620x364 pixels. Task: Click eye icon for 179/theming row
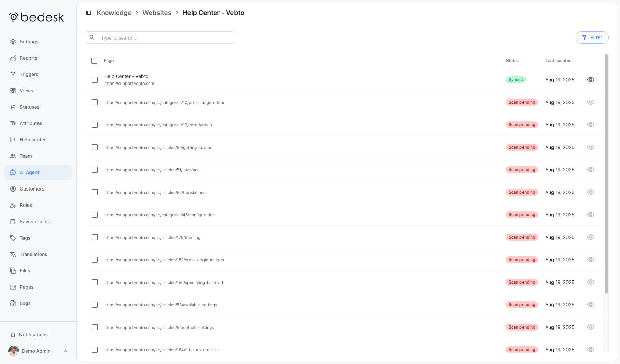click(x=591, y=237)
